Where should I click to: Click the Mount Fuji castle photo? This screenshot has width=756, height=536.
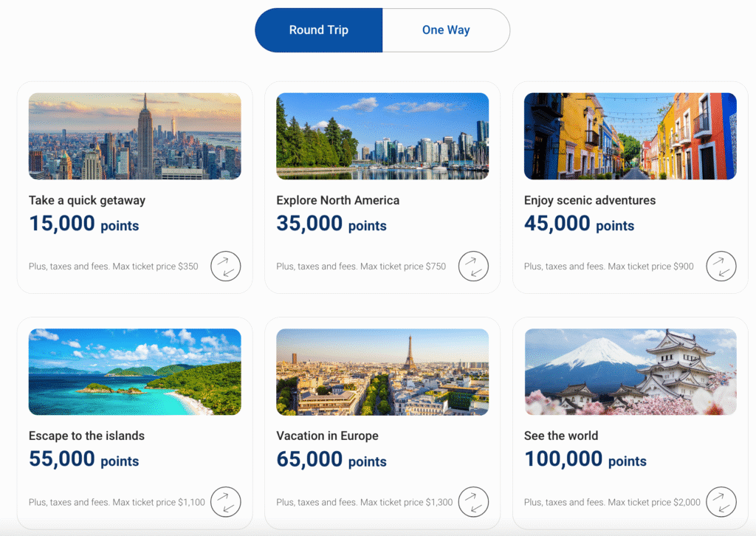[x=630, y=371]
